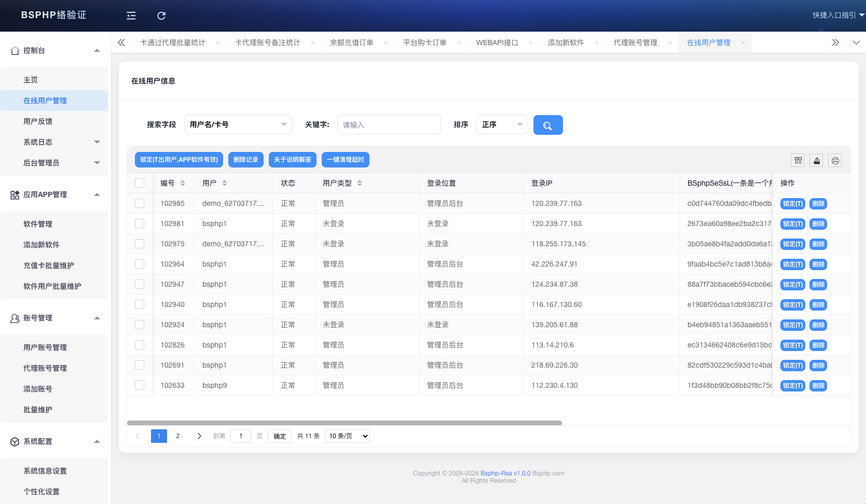Image resolution: width=866 pixels, height=504 pixels.
Task: Close the 平台购卡订单 tab
Action: pos(459,43)
